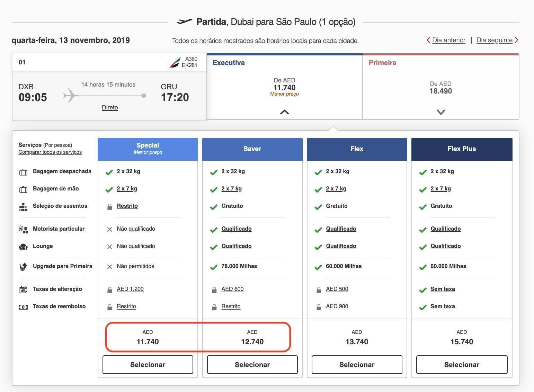Click the green check beside Flex Plus Sem taxa alteração
Image resolution: width=534 pixels, height=392 pixels.
(x=423, y=290)
